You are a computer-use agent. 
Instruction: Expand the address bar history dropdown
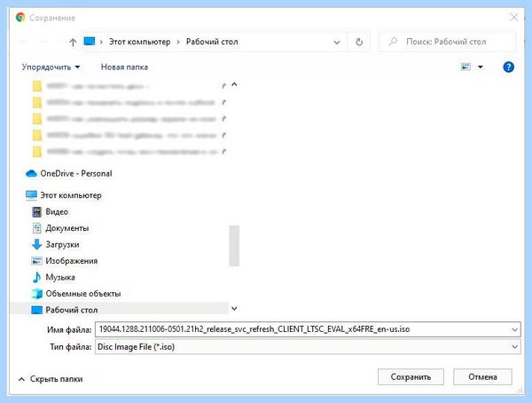pos(337,42)
